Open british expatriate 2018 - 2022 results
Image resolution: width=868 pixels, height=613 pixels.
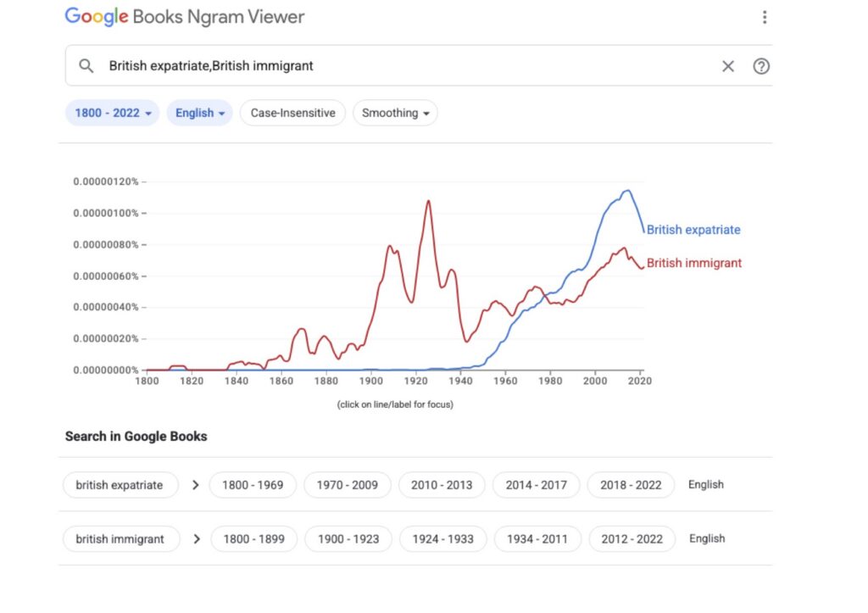point(630,485)
